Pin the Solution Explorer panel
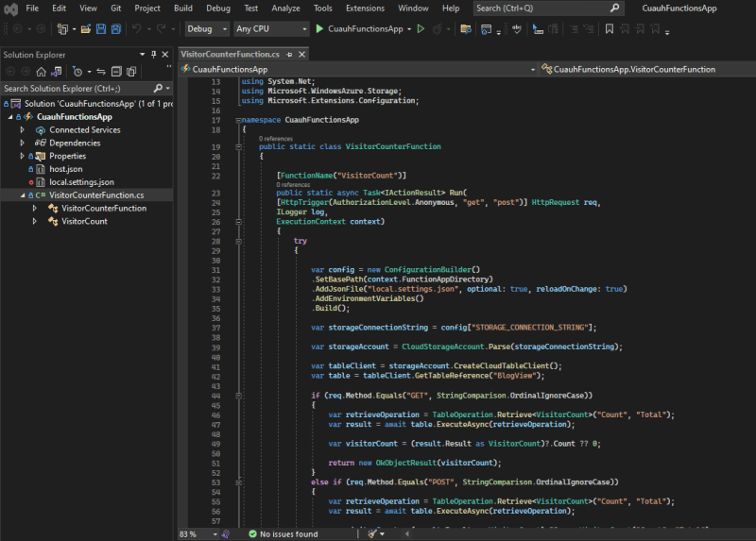The image size is (756, 541). tap(154, 55)
